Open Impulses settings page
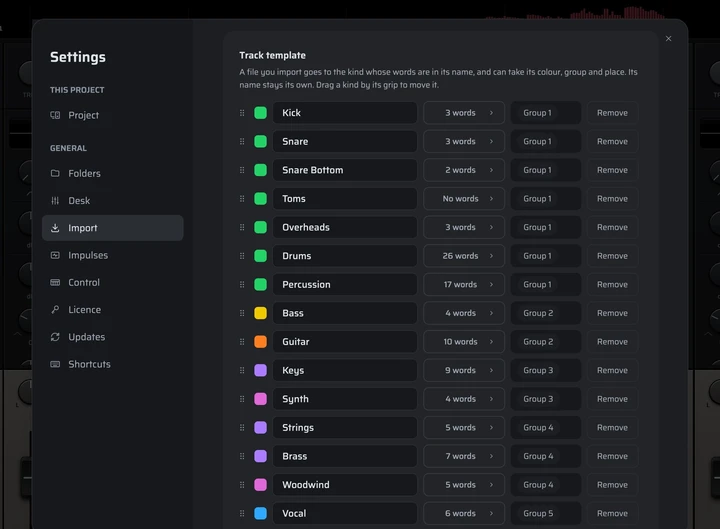This screenshot has height=529, width=720. pyautogui.click(x=112, y=255)
